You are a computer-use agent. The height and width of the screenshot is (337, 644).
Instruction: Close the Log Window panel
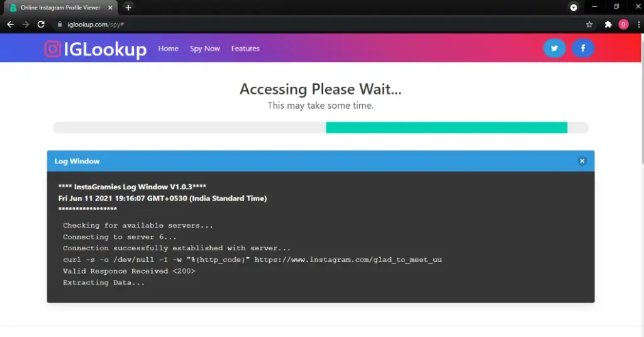[582, 161]
